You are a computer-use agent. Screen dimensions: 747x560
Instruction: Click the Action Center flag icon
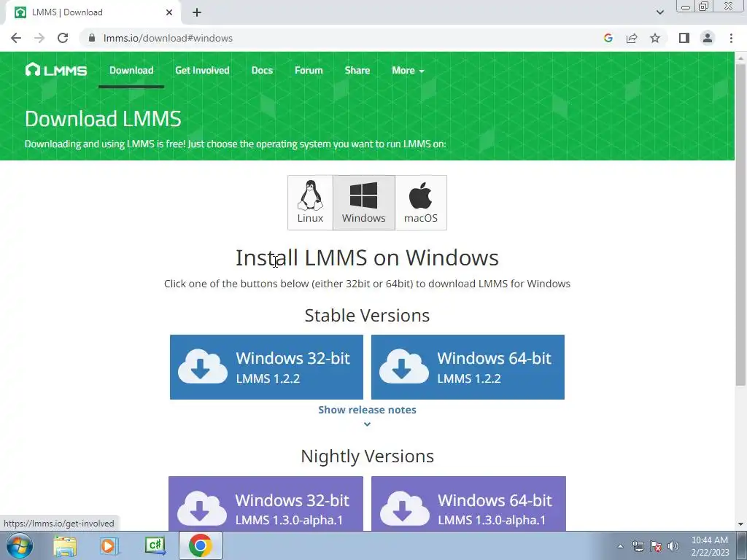click(656, 546)
